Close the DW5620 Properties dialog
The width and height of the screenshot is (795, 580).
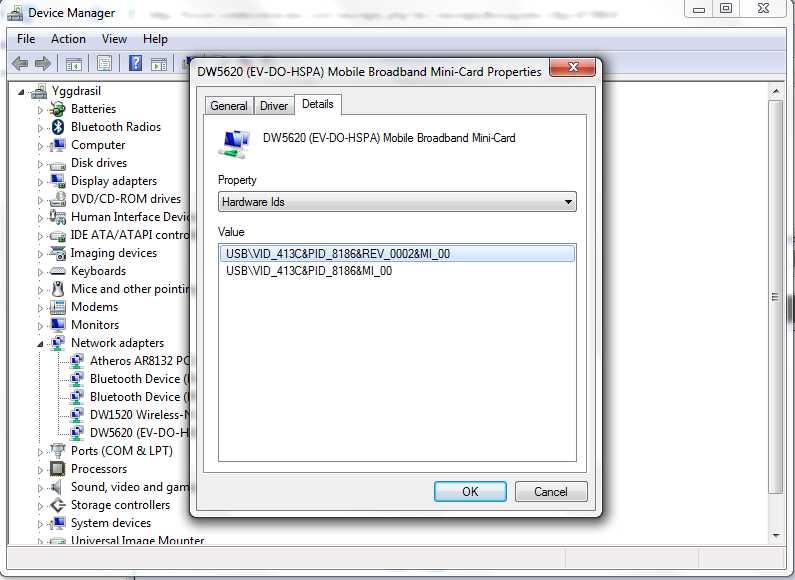point(573,67)
